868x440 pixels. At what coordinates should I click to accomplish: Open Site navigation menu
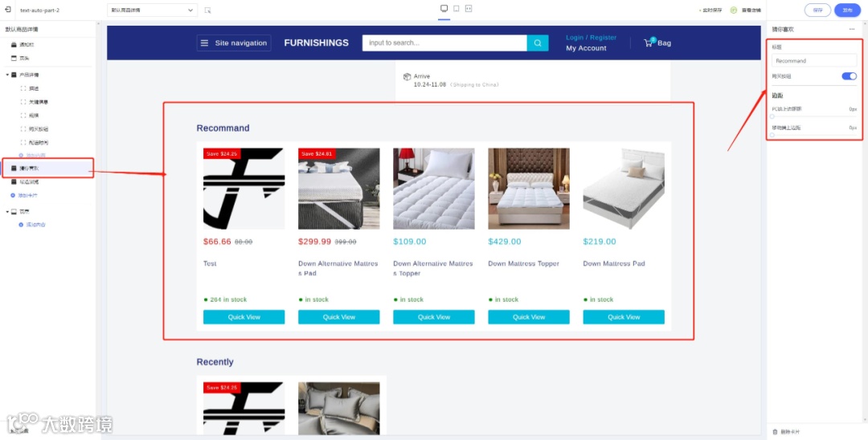(234, 43)
